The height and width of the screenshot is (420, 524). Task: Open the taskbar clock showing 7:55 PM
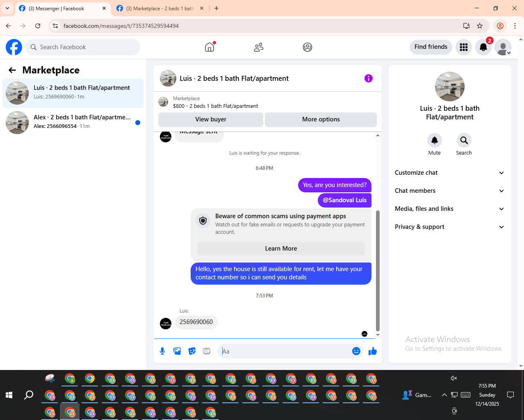coord(487,395)
